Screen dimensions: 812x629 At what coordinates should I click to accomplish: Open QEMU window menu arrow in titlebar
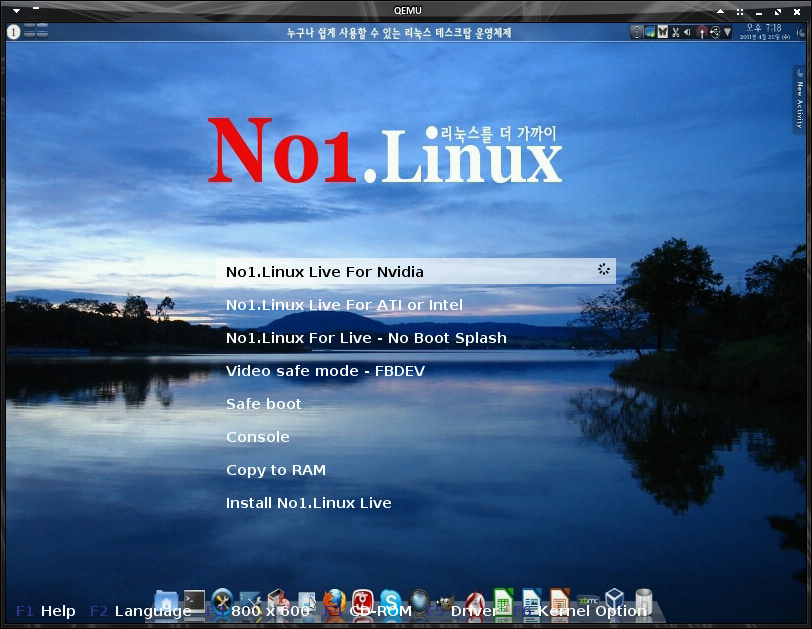[x=17, y=10]
